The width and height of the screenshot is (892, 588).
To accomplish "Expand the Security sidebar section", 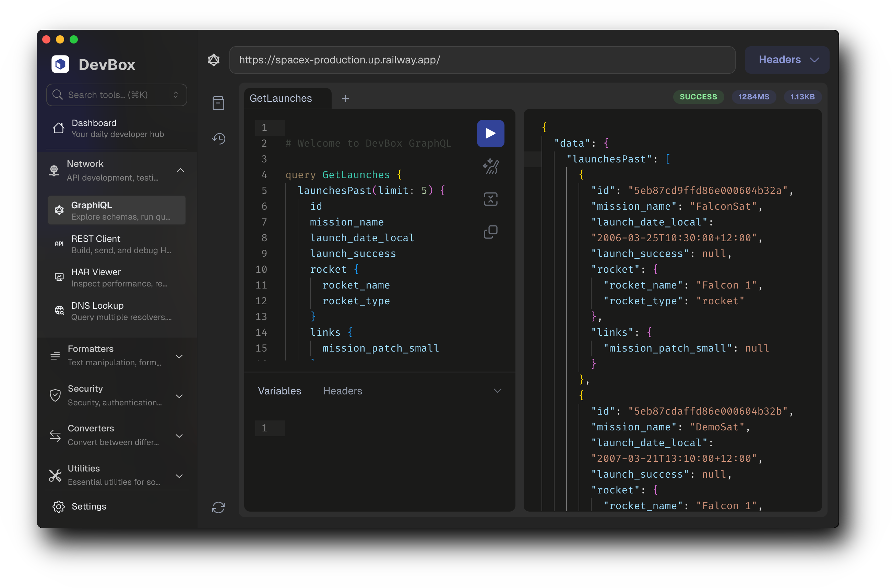I will pyautogui.click(x=179, y=396).
